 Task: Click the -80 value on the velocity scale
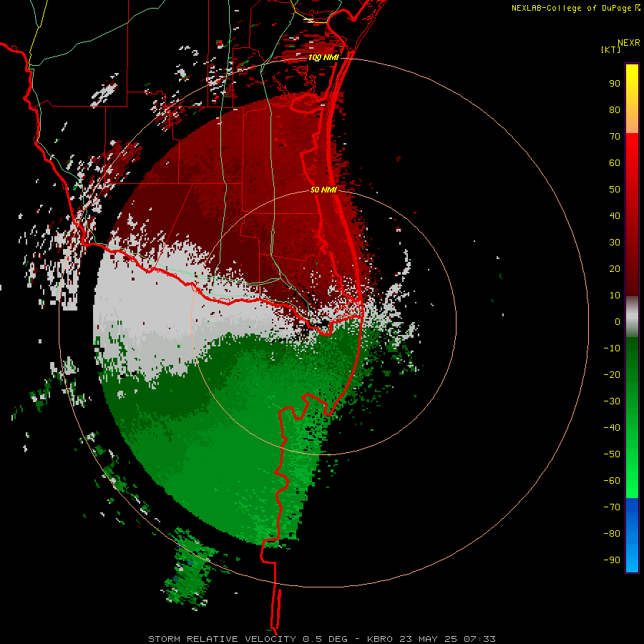click(612, 534)
